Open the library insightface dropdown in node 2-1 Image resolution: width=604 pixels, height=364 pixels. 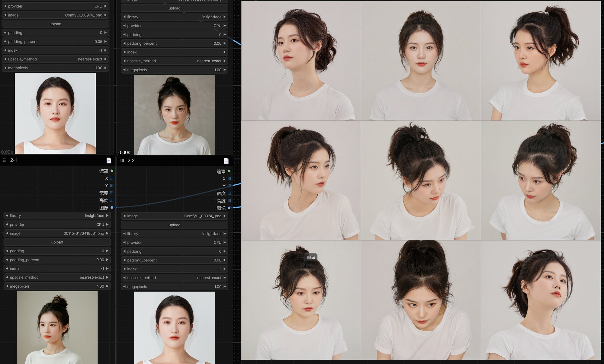coord(57,216)
